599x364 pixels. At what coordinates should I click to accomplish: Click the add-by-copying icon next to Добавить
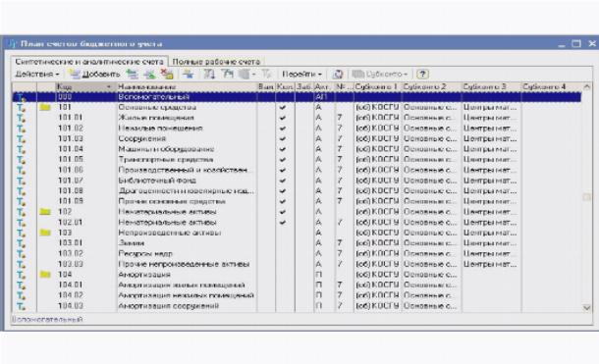(133, 74)
